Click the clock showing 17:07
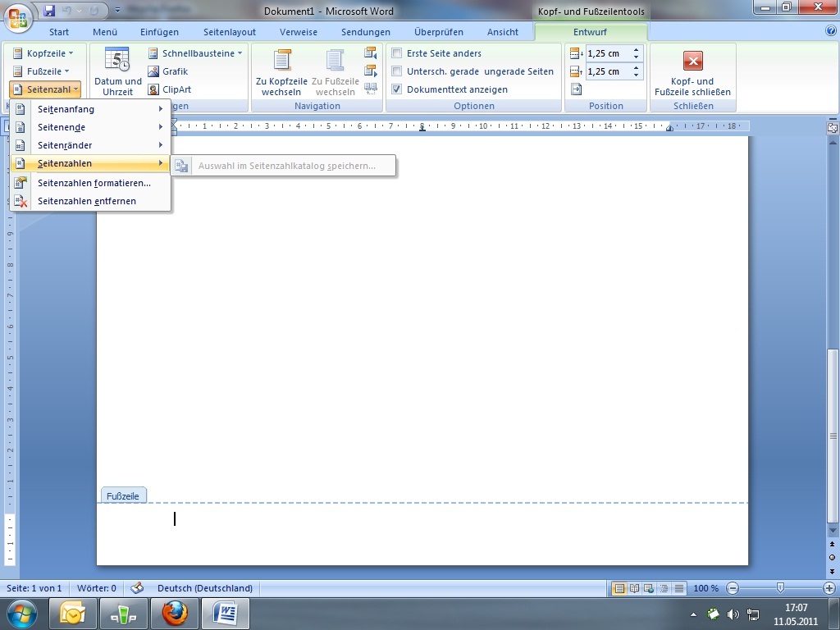 click(x=796, y=608)
